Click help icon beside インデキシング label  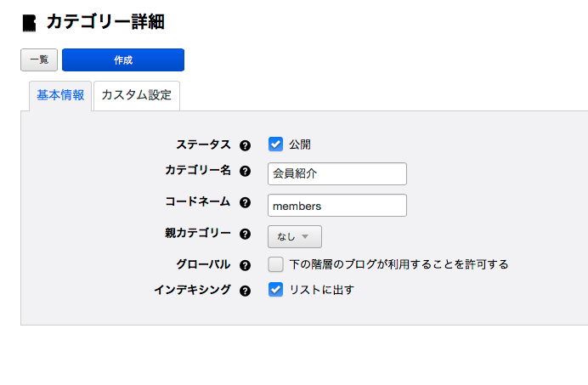click(246, 291)
